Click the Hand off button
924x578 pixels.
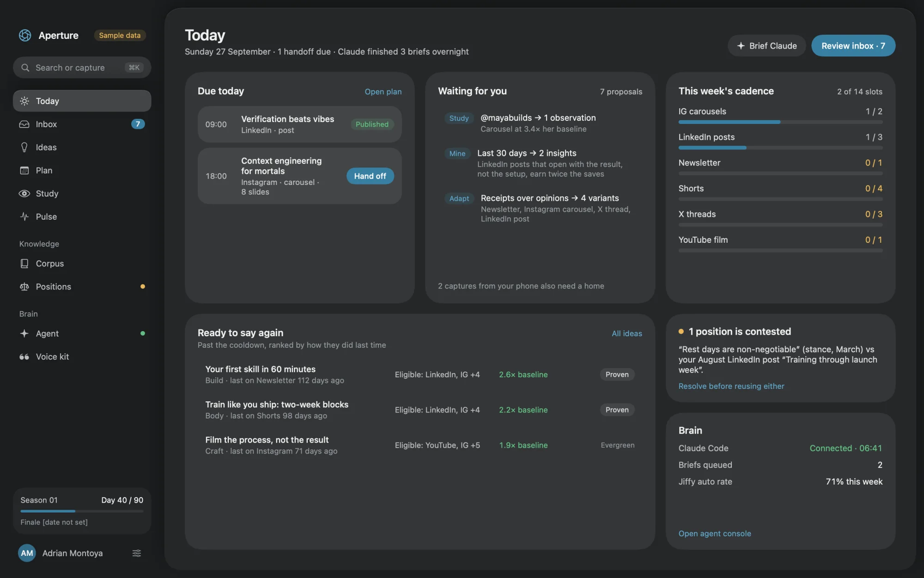(x=370, y=176)
